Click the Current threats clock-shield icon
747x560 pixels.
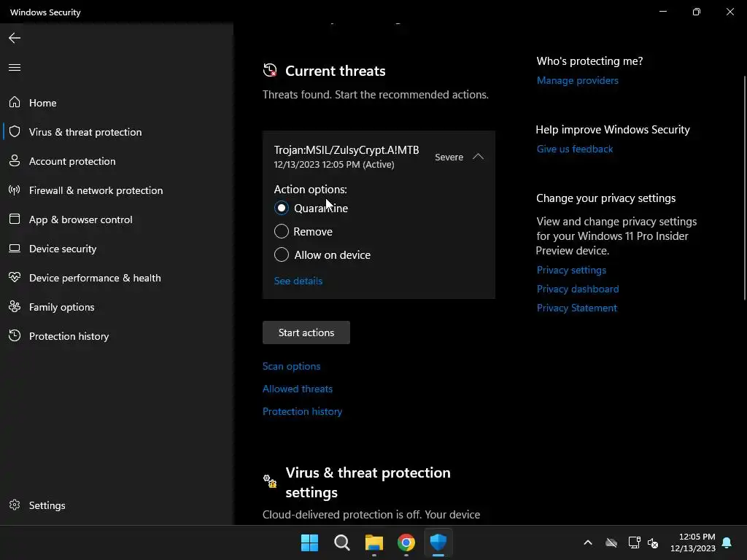[x=270, y=71]
